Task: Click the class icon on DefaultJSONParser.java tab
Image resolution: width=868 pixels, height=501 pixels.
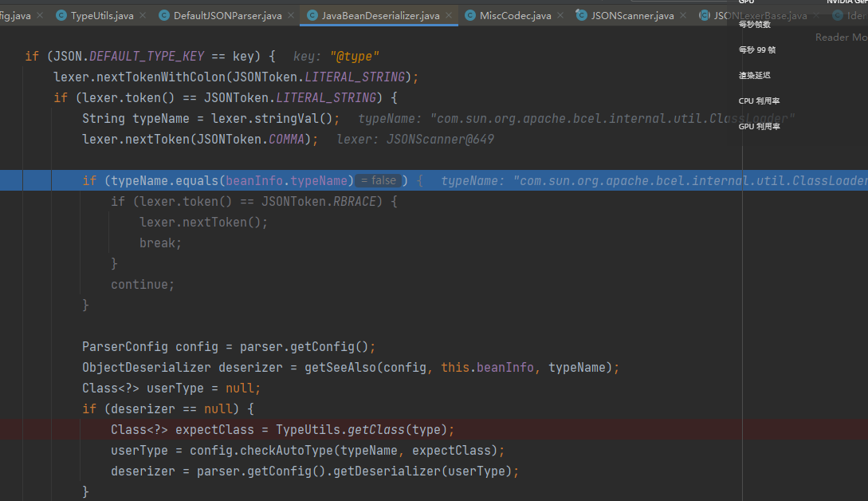Action: (x=164, y=15)
